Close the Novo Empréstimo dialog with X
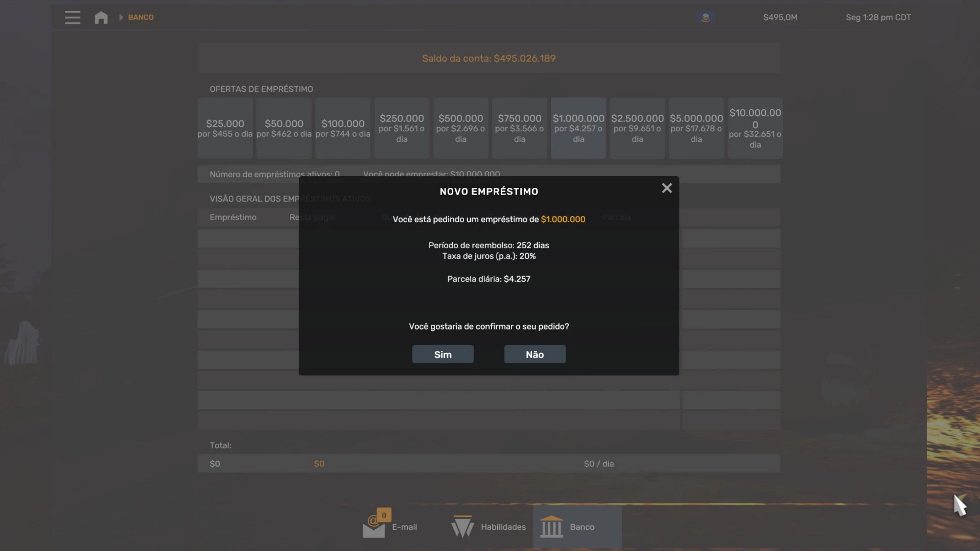This screenshot has height=551, width=980. 666,188
